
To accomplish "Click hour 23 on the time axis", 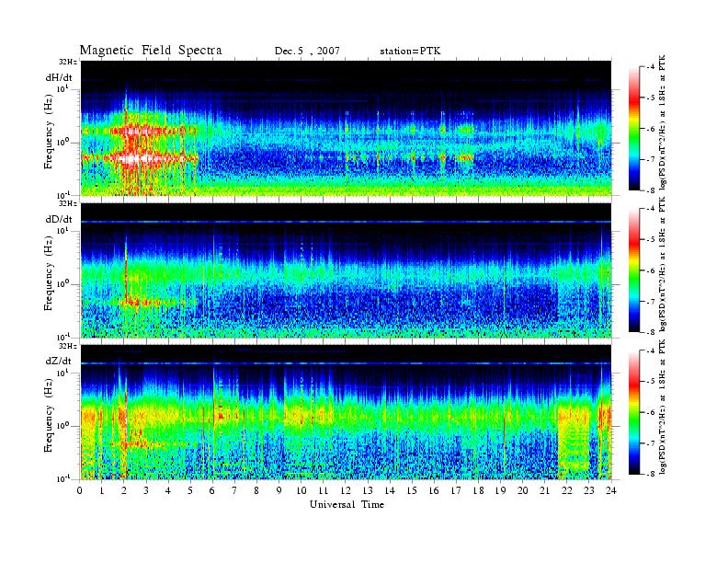I will pos(589,490).
